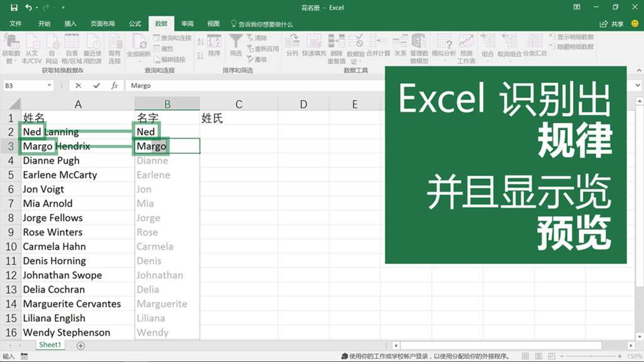644x362 pixels.
Task: Run 快速填充 flash fill
Action: tap(314, 45)
